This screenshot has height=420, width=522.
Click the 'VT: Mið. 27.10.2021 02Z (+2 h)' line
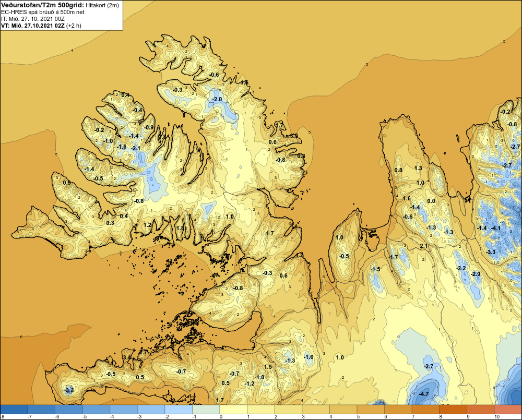click(x=41, y=26)
